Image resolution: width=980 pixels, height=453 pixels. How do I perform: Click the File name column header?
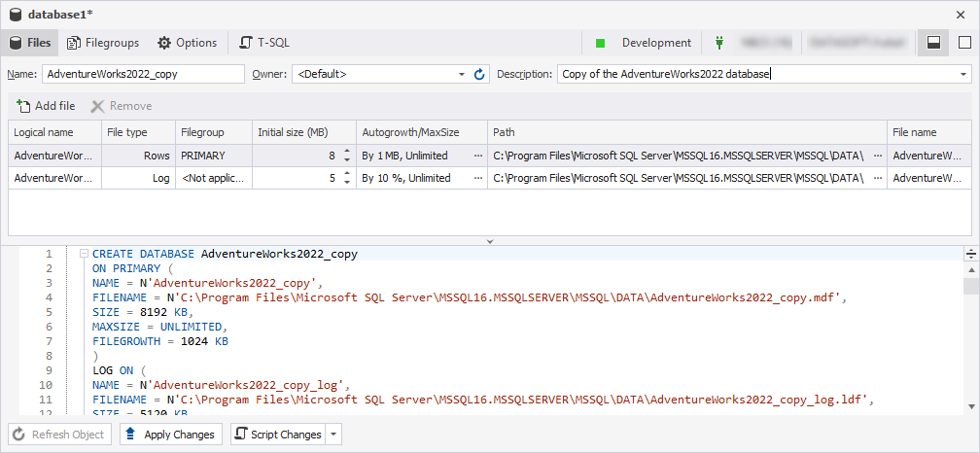click(929, 132)
